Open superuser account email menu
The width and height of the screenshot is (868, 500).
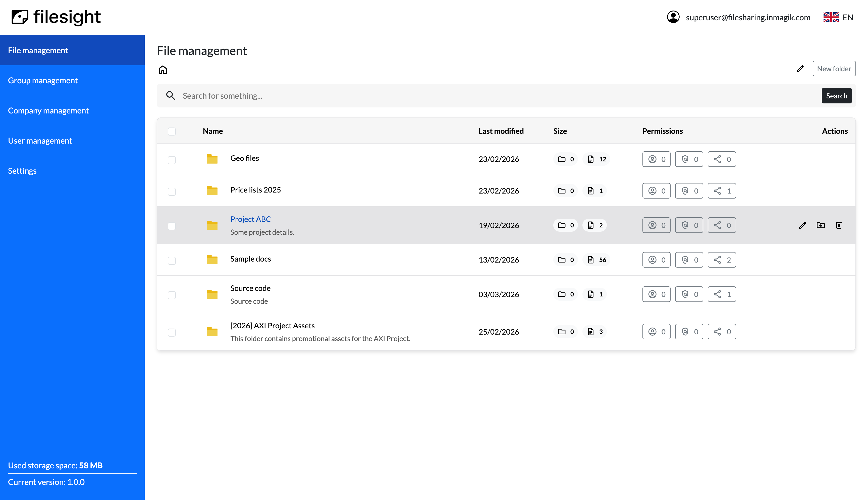(748, 18)
